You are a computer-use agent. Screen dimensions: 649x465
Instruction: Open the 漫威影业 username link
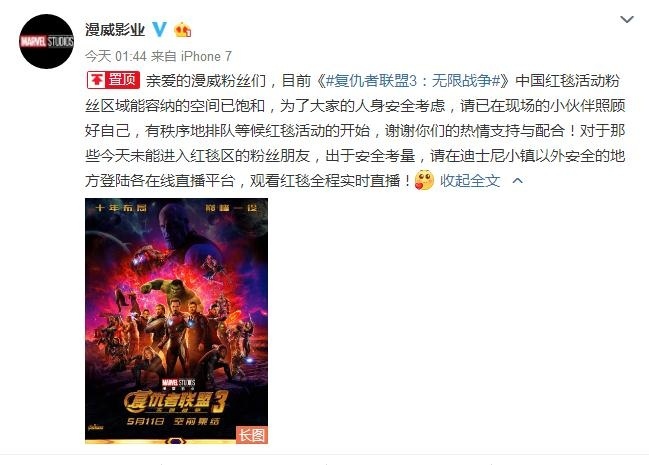115,30
